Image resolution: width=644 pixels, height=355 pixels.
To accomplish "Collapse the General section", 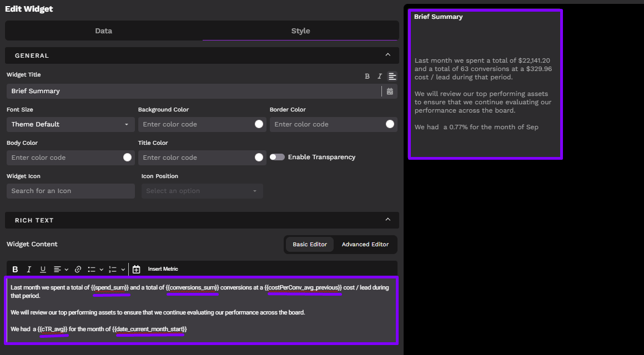I will (388, 55).
